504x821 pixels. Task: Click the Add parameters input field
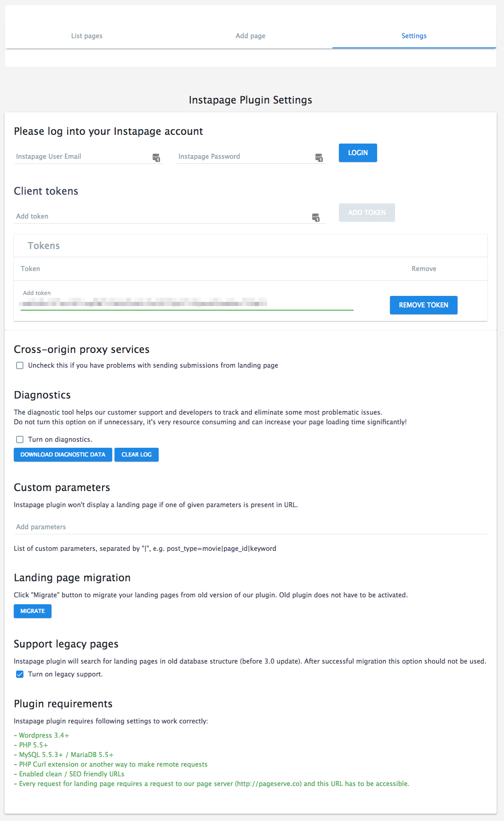pyautogui.click(x=251, y=527)
